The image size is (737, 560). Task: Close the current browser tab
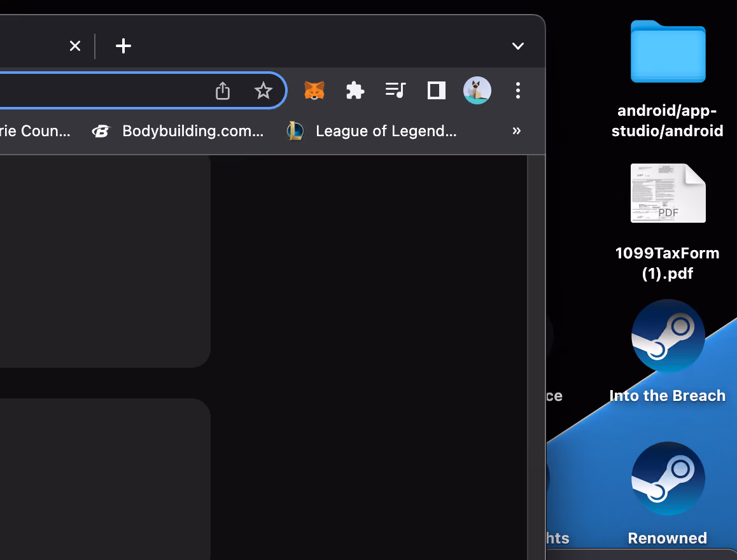click(x=74, y=46)
